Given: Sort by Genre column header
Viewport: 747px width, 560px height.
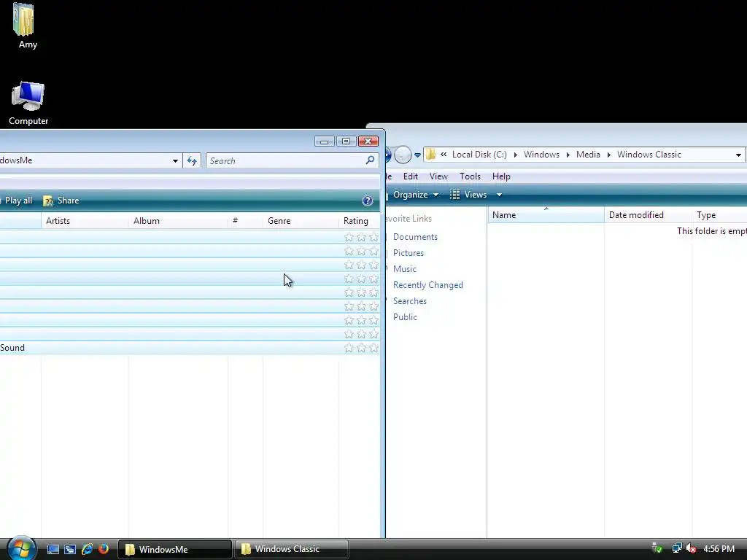Looking at the screenshot, I should coord(301,220).
